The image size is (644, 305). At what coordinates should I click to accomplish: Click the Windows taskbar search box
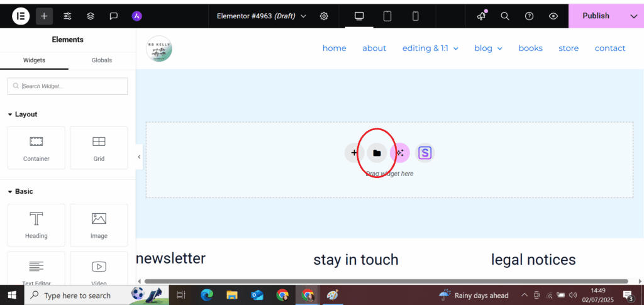[96, 295]
